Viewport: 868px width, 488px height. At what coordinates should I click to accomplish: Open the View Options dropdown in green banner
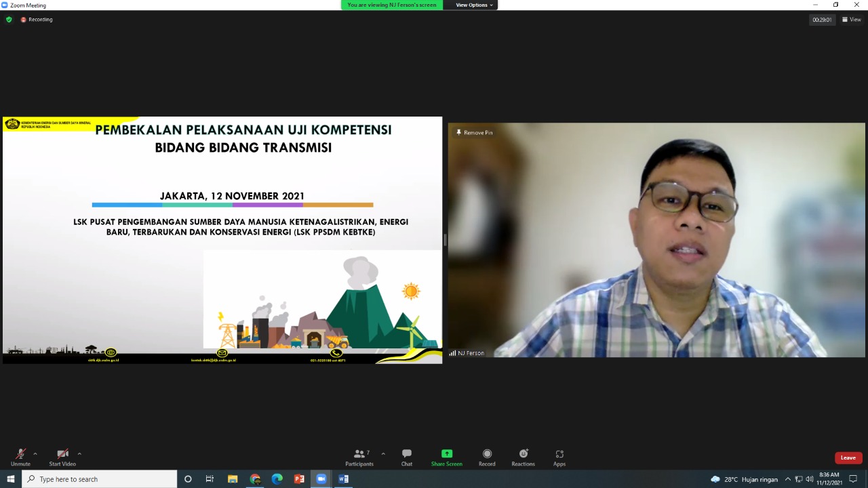click(473, 5)
